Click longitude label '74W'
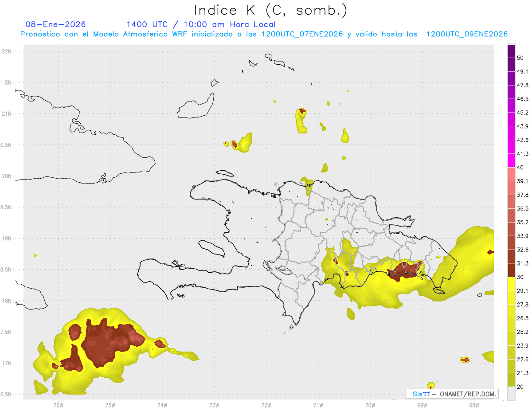The image size is (532, 411). (162, 405)
